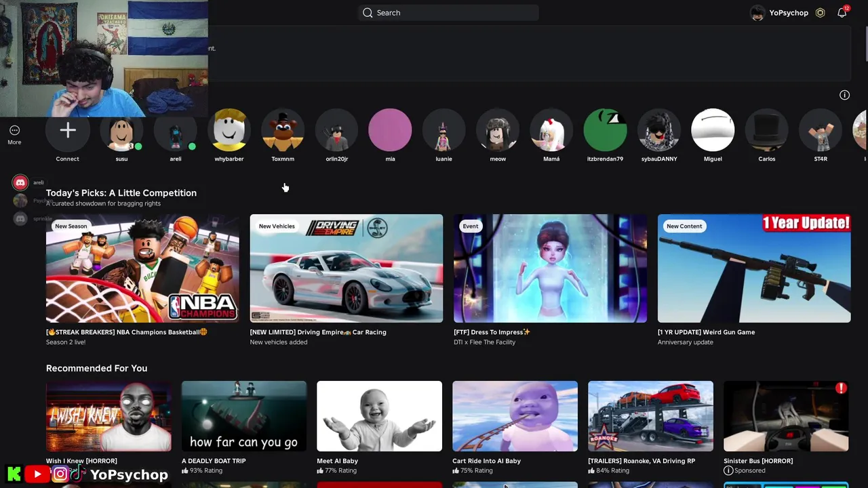
Task: Click "Anniversary update" subtitle text
Action: (x=685, y=342)
